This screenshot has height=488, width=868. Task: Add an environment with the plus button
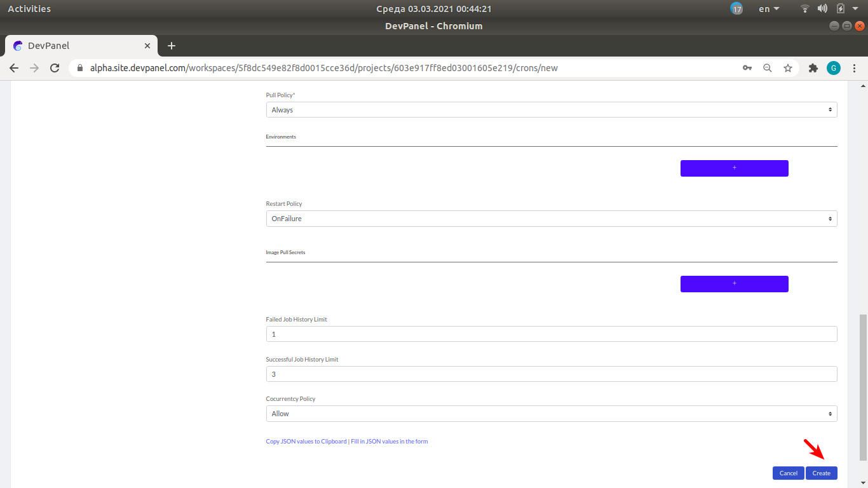[734, 168]
